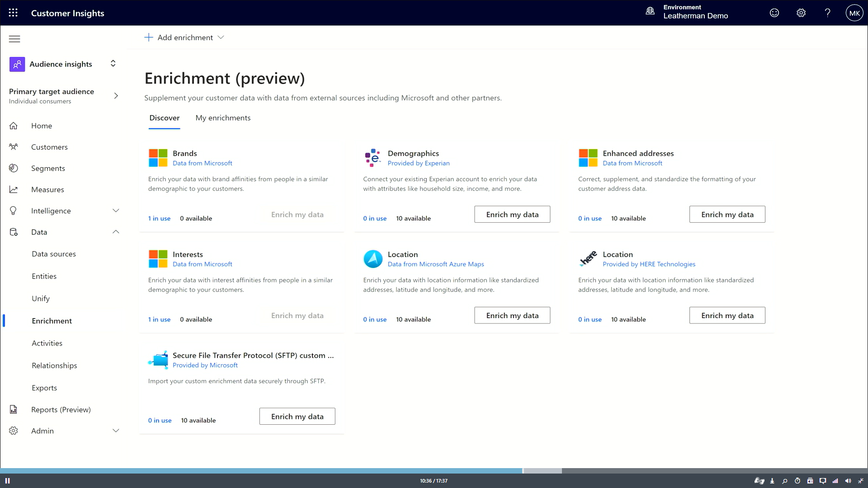Mute the video volume speaker icon
This screenshot has height=488, width=868.
848,481
